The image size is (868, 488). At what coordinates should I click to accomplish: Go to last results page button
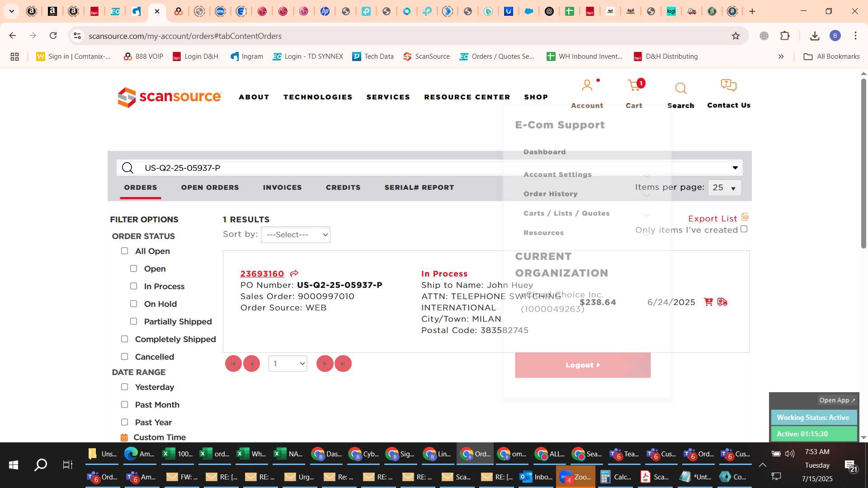click(x=343, y=364)
